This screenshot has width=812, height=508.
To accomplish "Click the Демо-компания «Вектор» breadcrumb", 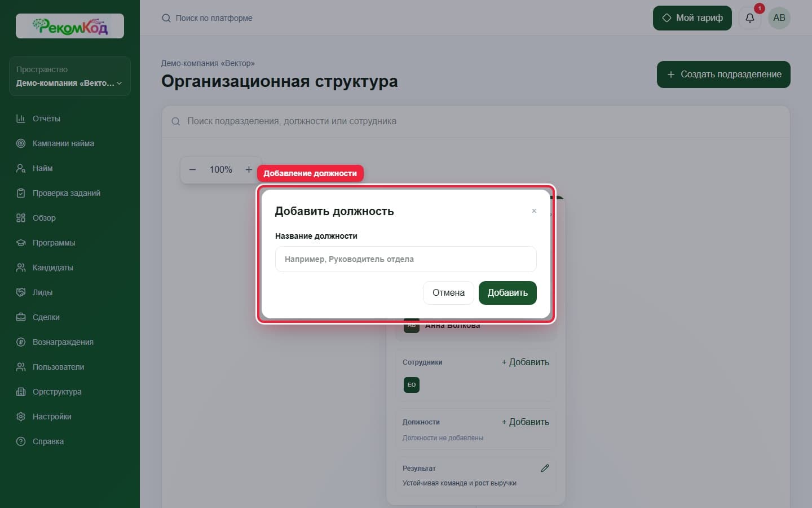I will tap(208, 63).
